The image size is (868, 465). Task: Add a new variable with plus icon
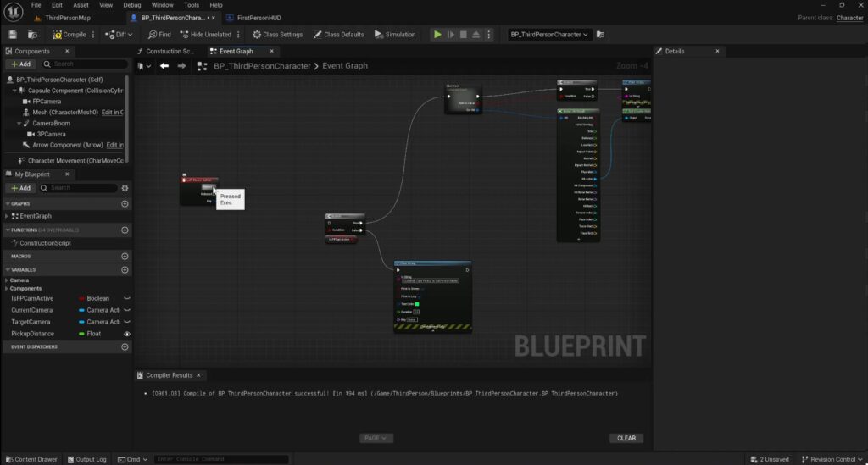(125, 270)
